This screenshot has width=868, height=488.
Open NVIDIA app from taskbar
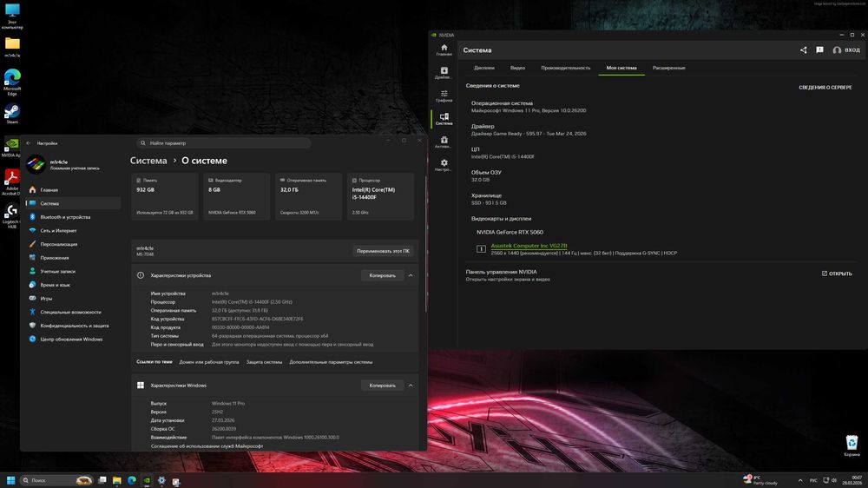(x=147, y=480)
